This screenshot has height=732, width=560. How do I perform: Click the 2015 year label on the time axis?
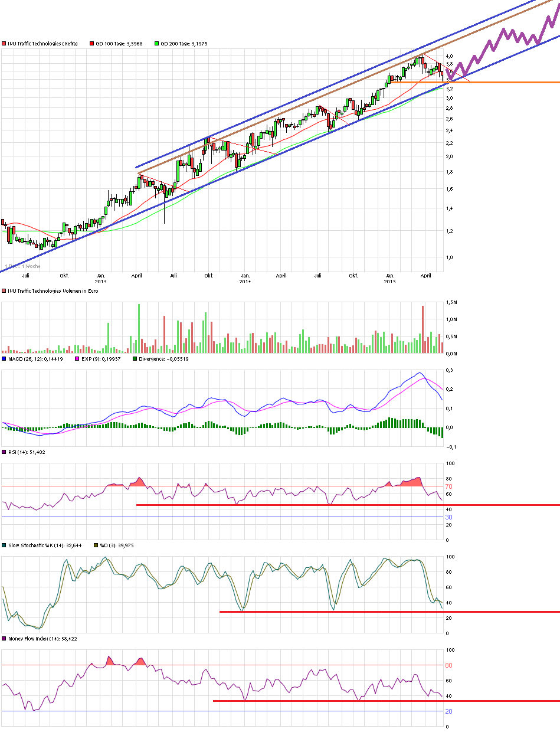point(389,281)
